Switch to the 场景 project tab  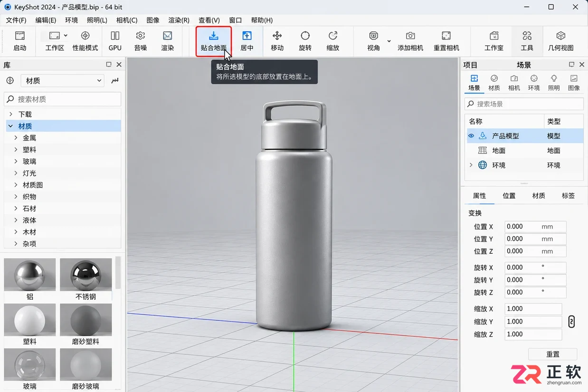[474, 83]
